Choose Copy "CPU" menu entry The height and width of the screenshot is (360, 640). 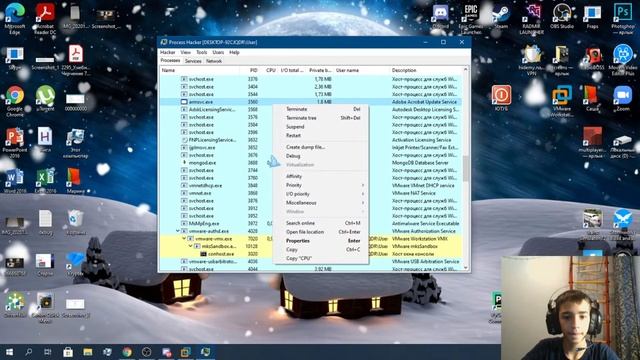click(321, 258)
